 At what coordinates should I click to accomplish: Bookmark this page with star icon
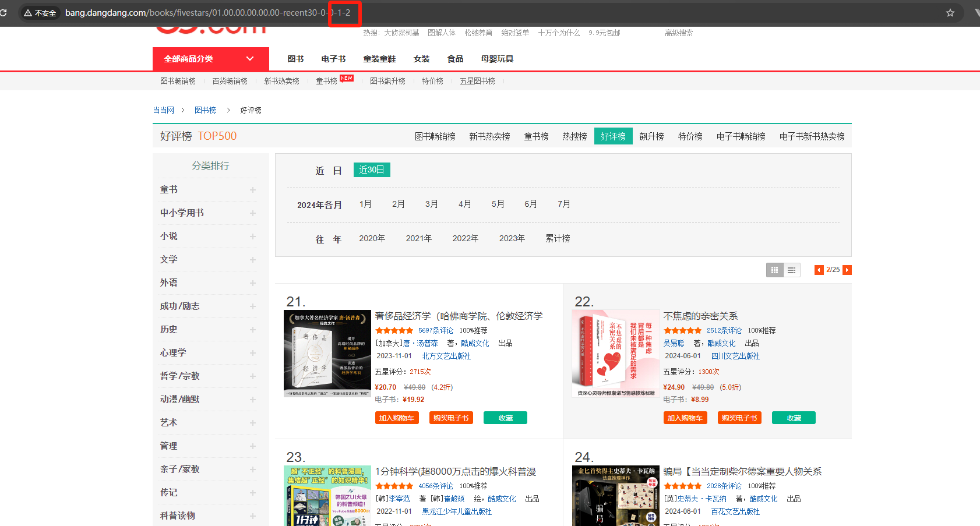point(950,13)
